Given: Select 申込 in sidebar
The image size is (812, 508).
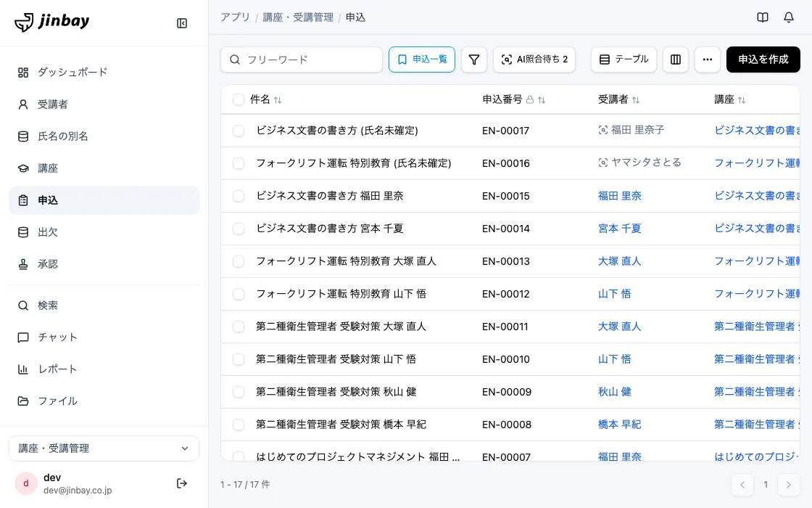Looking at the screenshot, I should (104, 200).
